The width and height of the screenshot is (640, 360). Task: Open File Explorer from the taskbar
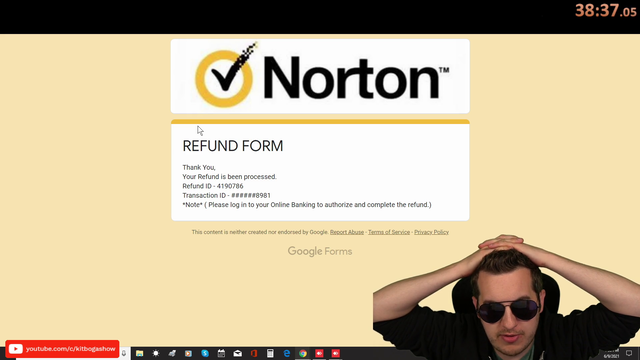140,353
